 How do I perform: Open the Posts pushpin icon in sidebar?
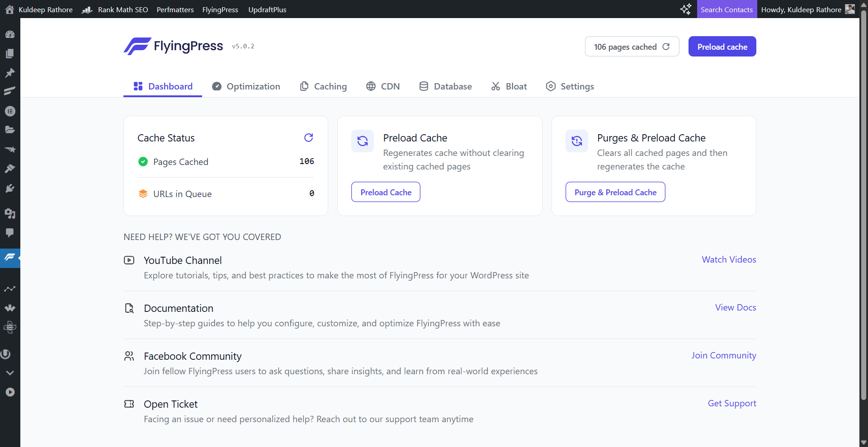[x=10, y=73]
